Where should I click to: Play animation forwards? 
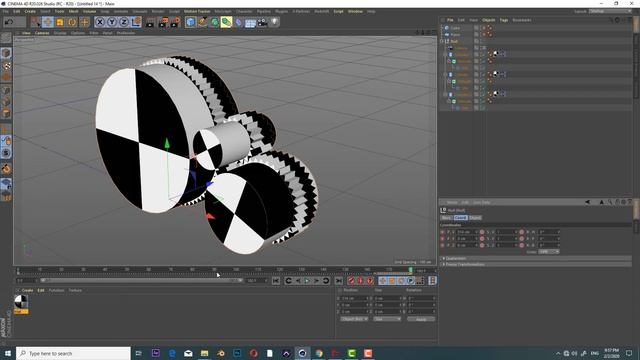pyautogui.click(x=307, y=281)
